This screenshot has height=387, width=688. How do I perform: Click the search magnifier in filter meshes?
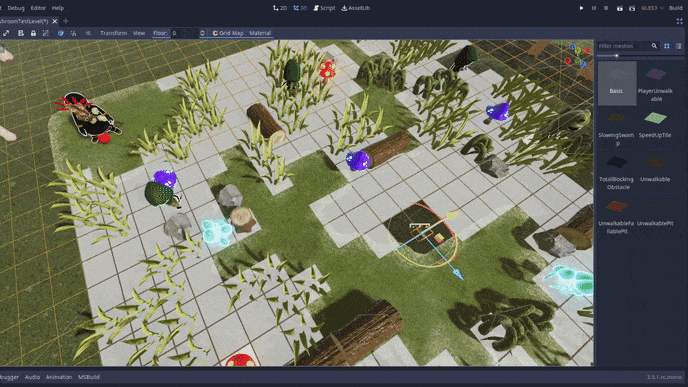654,46
